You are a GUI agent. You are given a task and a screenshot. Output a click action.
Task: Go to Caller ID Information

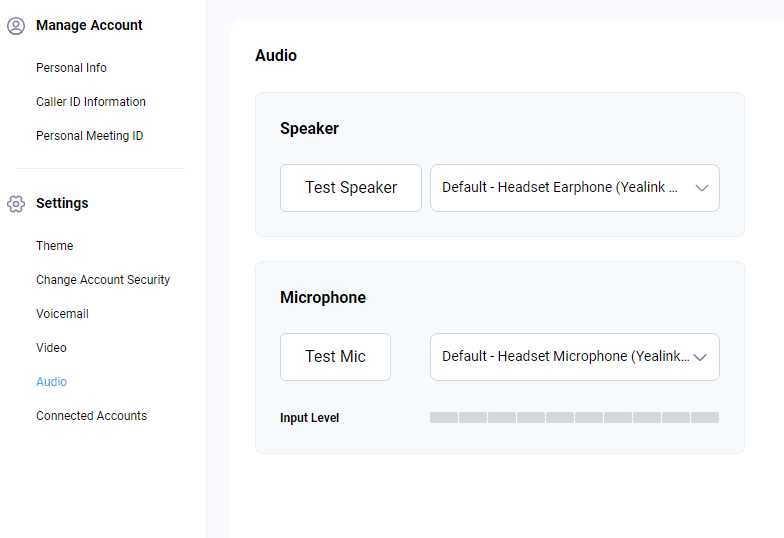(x=90, y=102)
